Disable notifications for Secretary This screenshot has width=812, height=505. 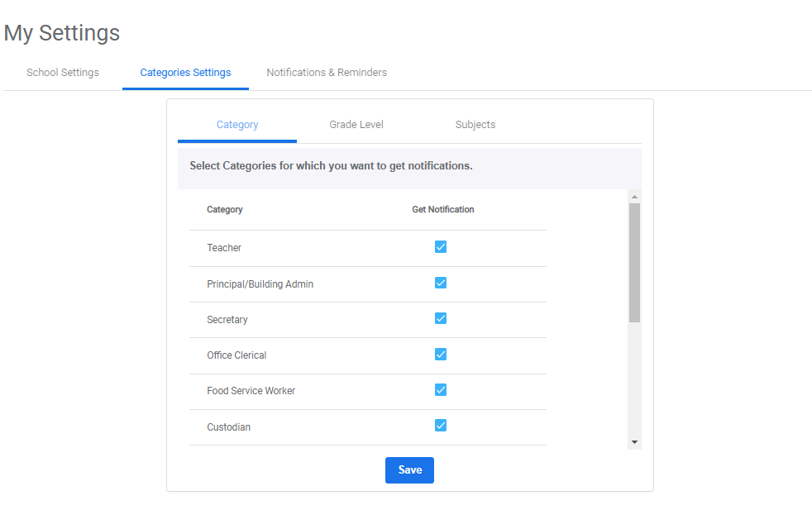click(441, 318)
